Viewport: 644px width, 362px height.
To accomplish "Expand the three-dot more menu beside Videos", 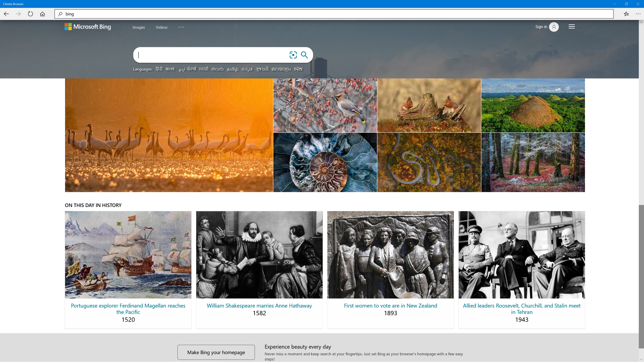I will 181,27.
